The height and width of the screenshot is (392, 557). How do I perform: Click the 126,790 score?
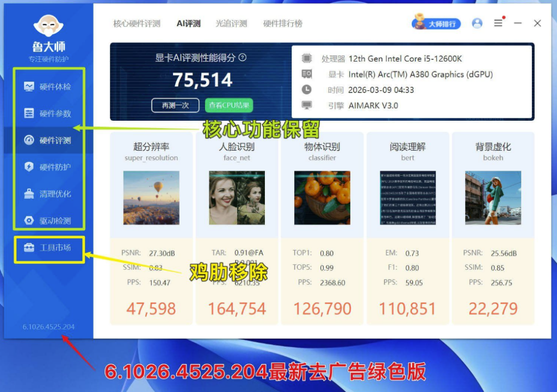tap(322, 309)
